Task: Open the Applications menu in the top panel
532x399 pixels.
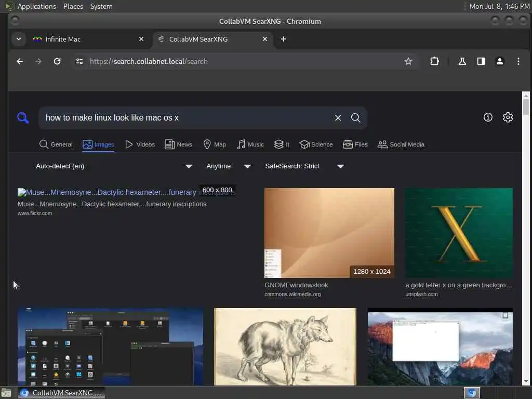Action: point(37,6)
